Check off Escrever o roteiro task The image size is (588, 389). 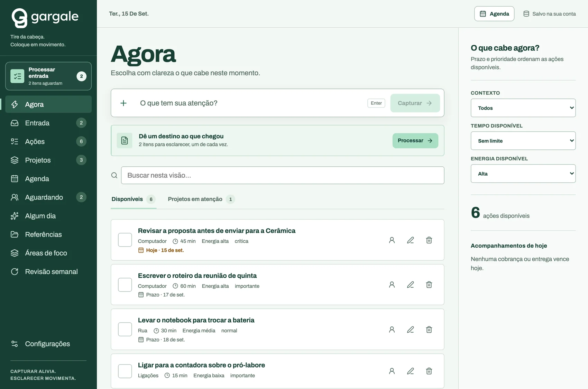[x=125, y=285]
